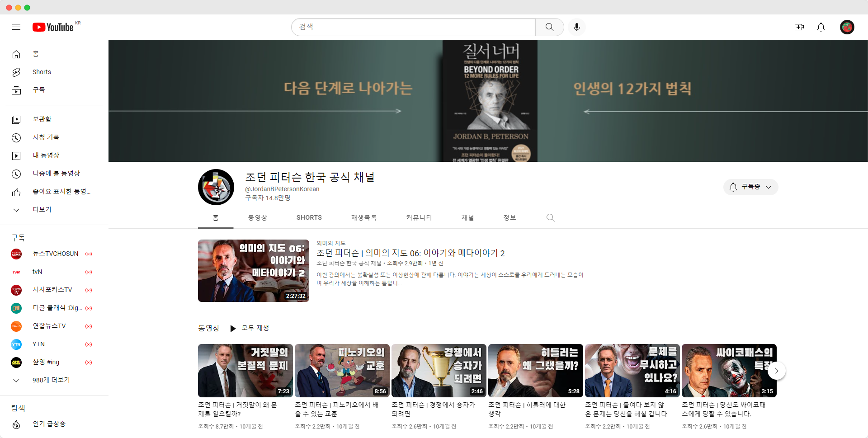The width and height of the screenshot is (868, 438).
Task: Open 보관함 library
Action: 54,119
